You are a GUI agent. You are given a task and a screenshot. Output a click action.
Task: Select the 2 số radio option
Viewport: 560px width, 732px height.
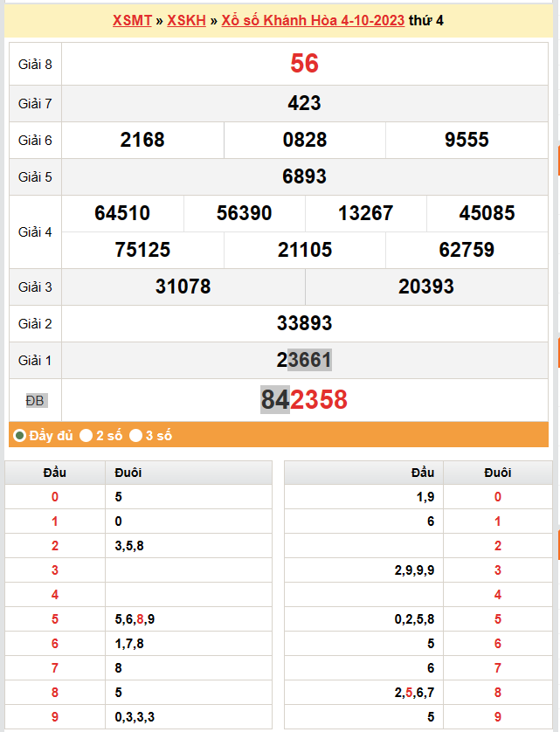86,435
